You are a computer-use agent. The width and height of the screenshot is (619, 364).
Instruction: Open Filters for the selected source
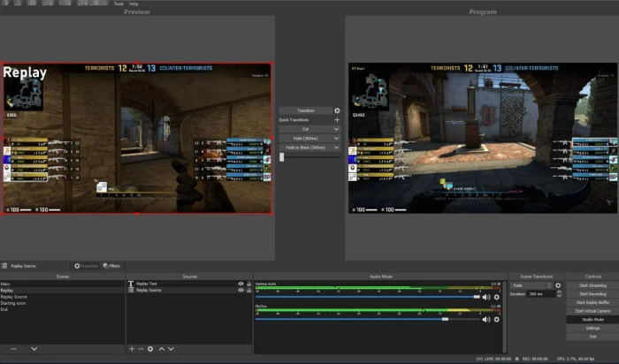coord(111,266)
